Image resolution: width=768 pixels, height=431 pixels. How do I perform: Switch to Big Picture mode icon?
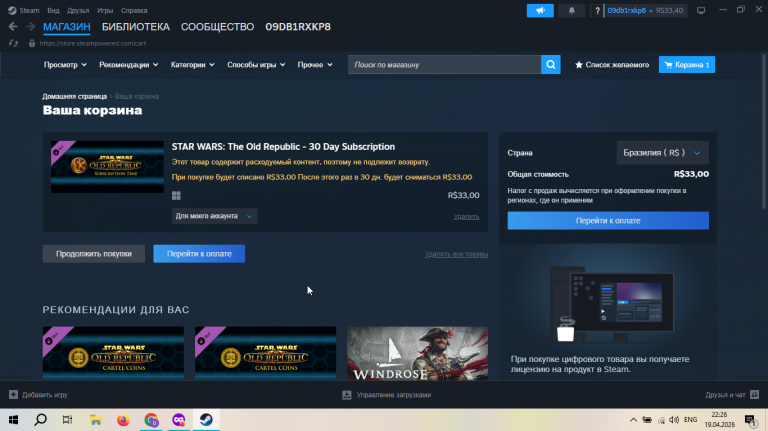(x=701, y=10)
